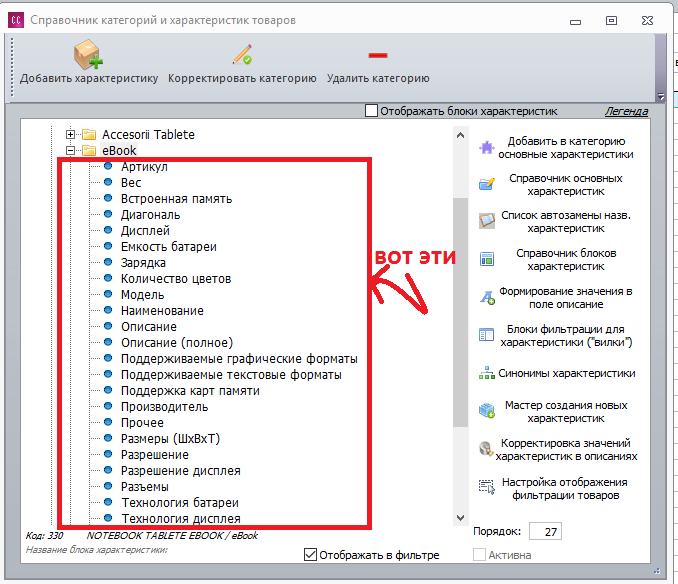Viewport: 678px width, 584px height.
Task: Click the folder icon of eBook
Action: click(89, 150)
